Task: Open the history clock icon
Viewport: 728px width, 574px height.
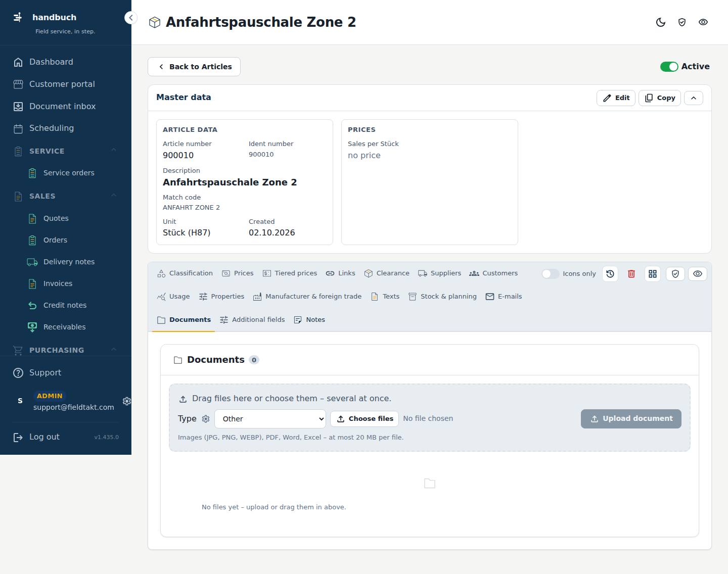Action: point(610,274)
